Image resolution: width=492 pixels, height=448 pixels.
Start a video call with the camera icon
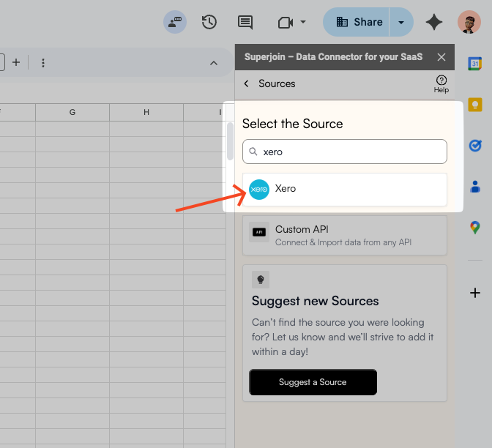(x=286, y=23)
